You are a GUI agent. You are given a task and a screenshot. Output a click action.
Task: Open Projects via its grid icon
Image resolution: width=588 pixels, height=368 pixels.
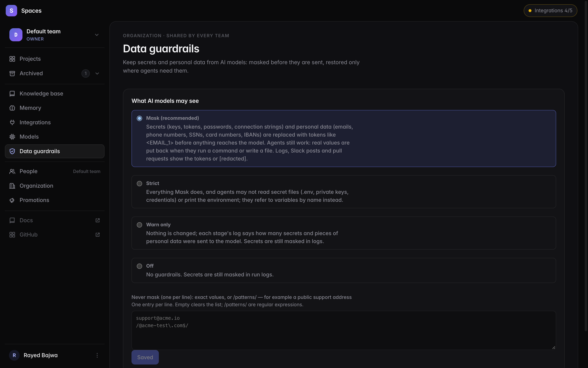click(12, 59)
